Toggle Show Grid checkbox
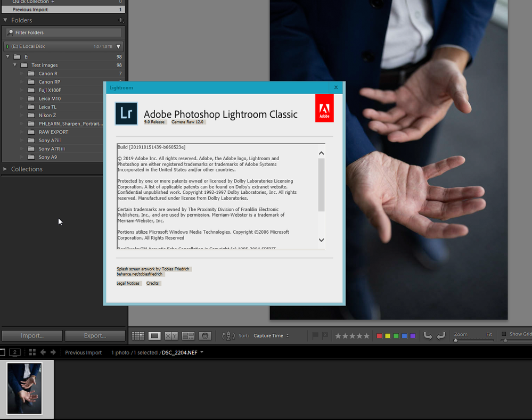The height and width of the screenshot is (420, 532). coord(504,334)
